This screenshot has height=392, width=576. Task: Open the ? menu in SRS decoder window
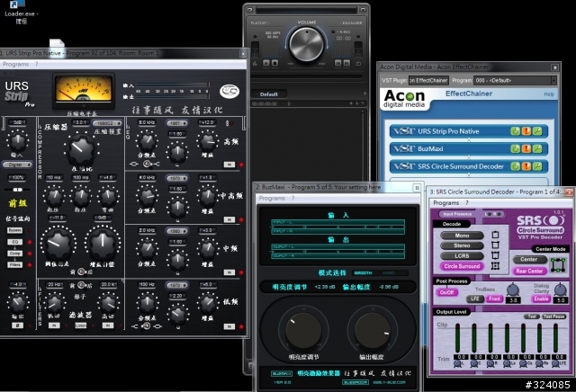click(467, 203)
